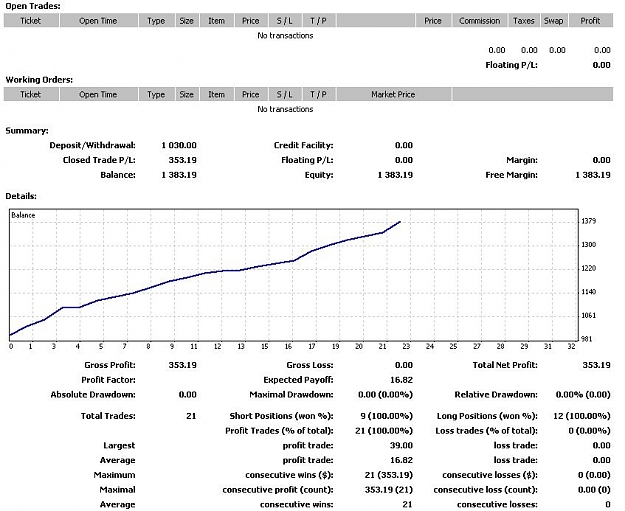Click the Loss trades value 0 (0.00%)
The height and width of the screenshot is (511, 625).
click(590, 431)
